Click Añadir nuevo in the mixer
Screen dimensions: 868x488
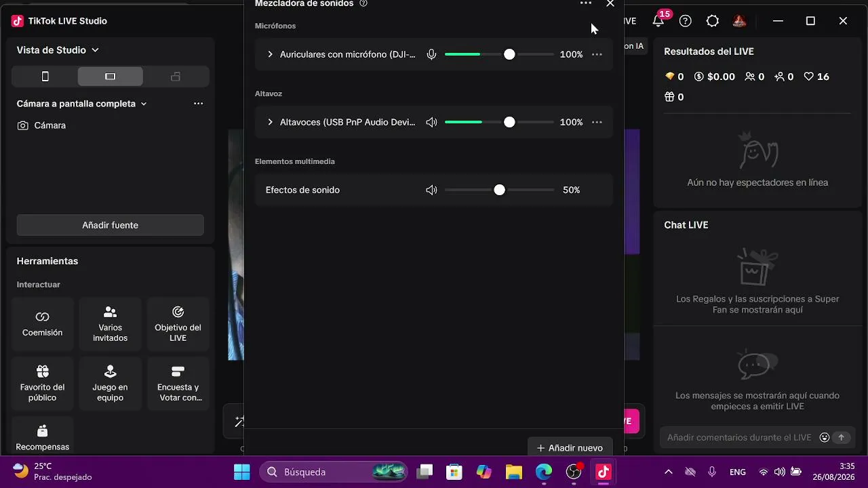pos(570,447)
